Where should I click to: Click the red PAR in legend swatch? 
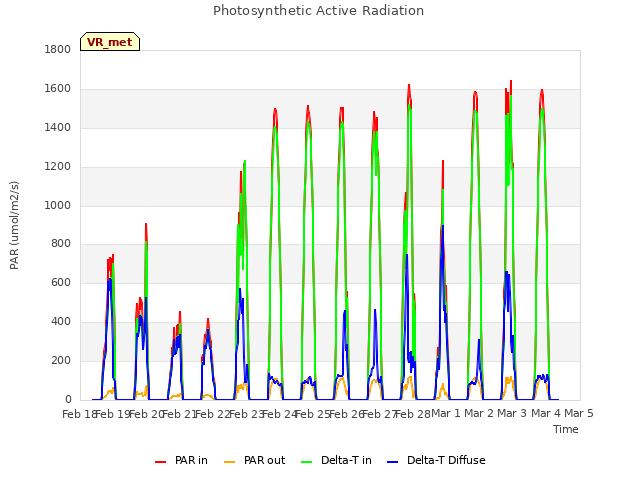coord(160,462)
